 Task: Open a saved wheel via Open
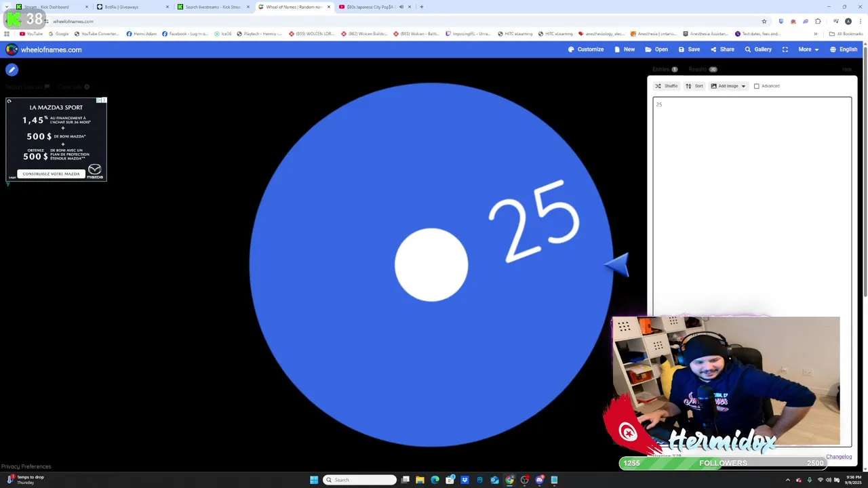point(656,49)
